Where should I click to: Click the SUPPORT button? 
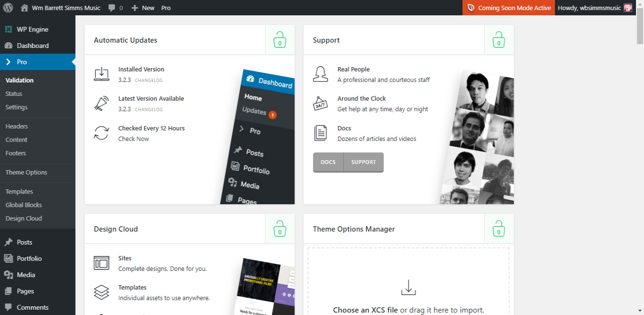[x=363, y=162]
